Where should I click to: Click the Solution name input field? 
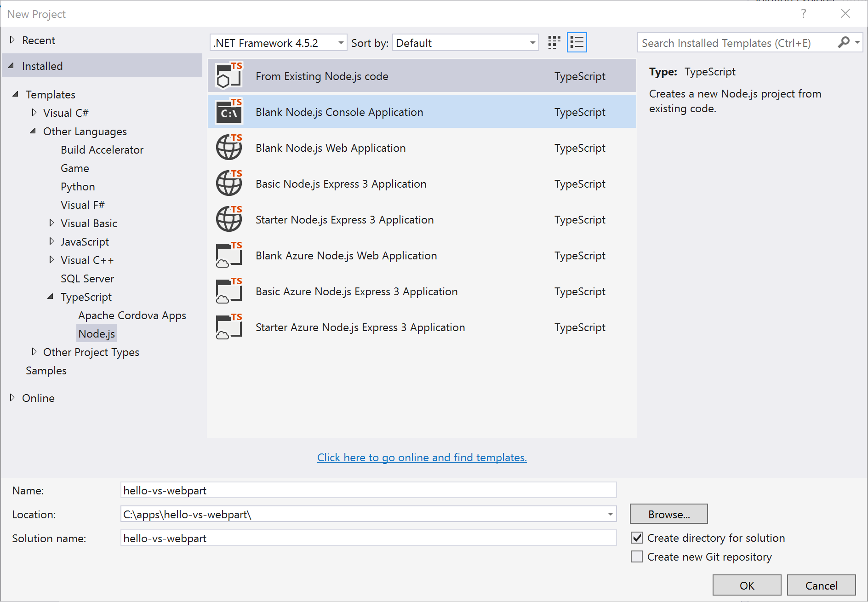pos(368,538)
